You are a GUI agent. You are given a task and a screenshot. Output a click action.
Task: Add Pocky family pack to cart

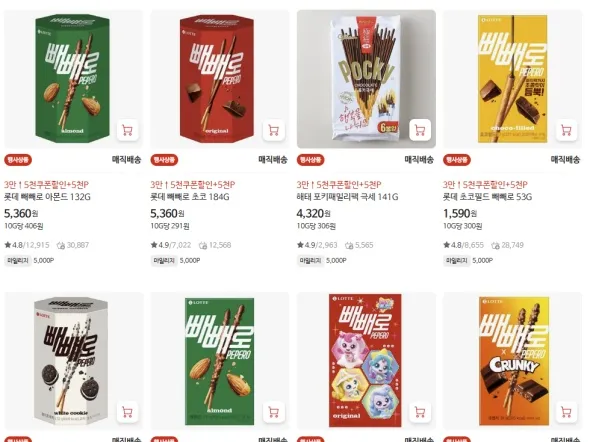pyautogui.click(x=420, y=130)
